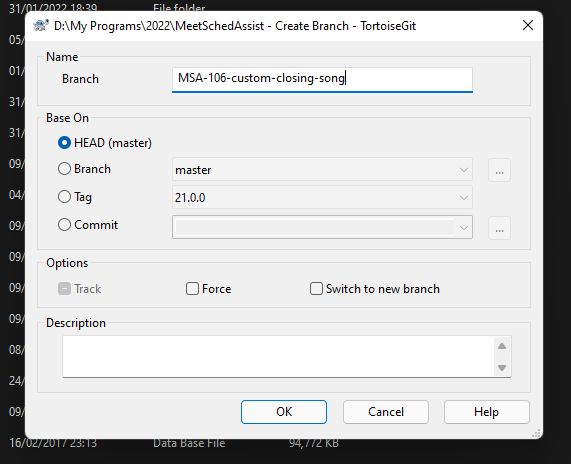Click the browse button next to Commit dropdown
The image size is (571, 464).
[x=499, y=228]
